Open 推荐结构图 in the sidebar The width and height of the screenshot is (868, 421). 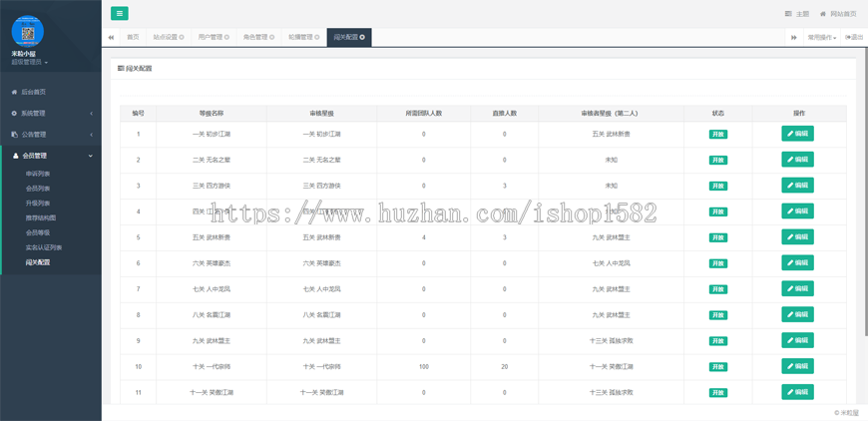pyautogui.click(x=41, y=217)
